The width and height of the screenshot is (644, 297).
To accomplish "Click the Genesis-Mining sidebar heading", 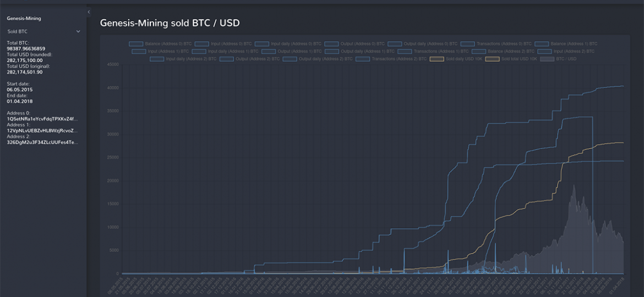I will coord(24,19).
